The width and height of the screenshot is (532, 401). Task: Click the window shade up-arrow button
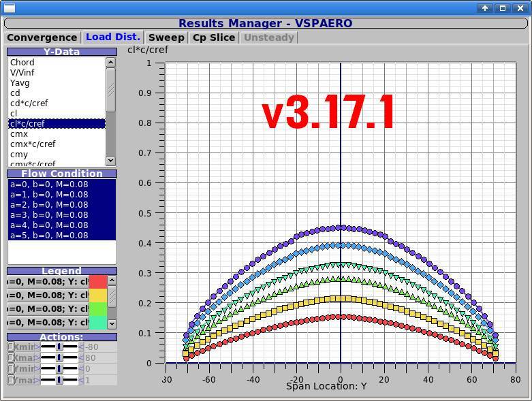(485, 8)
